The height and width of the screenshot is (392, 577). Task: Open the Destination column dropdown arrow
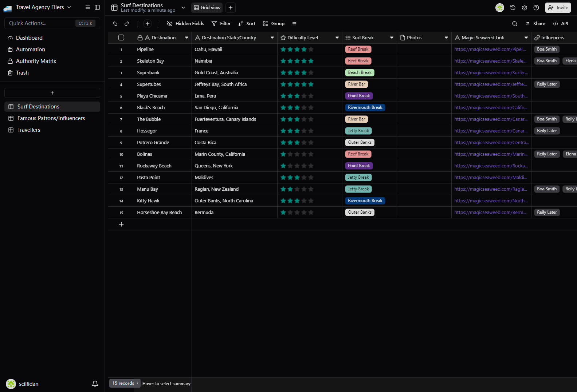tap(187, 38)
